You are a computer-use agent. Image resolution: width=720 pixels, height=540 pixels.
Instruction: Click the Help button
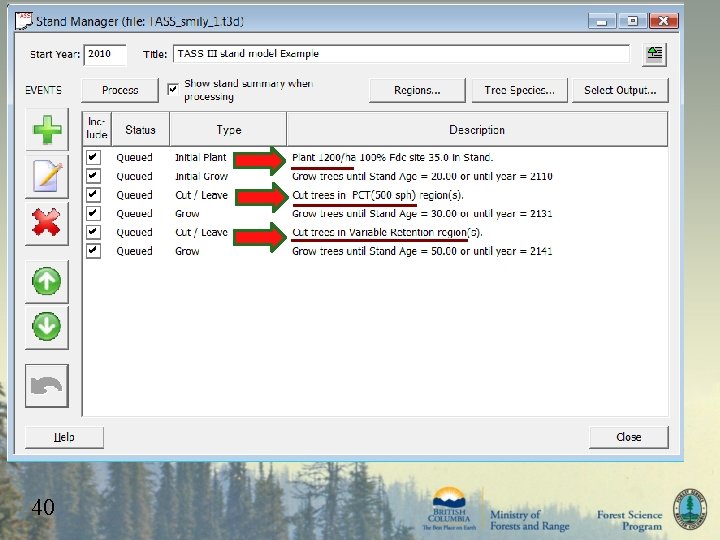(64, 437)
